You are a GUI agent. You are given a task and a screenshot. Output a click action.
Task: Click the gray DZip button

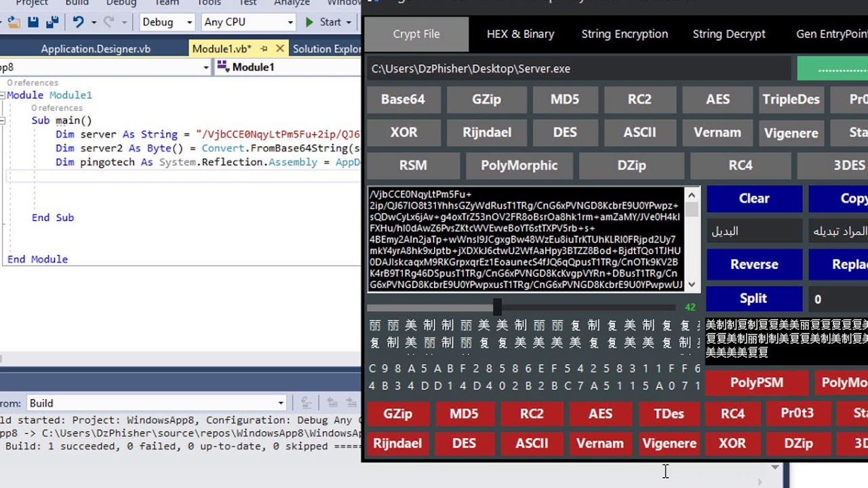(x=631, y=165)
